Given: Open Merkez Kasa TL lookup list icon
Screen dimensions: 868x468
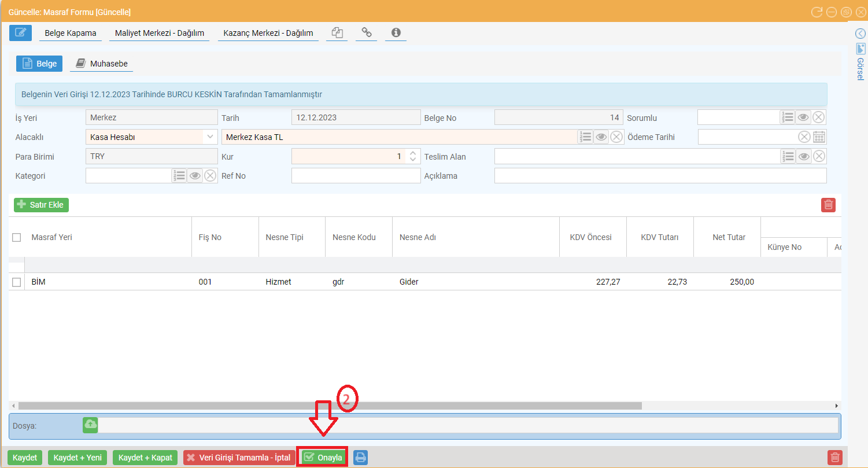Looking at the screenshot, I should pyautogui.click(x=585, y=137).
